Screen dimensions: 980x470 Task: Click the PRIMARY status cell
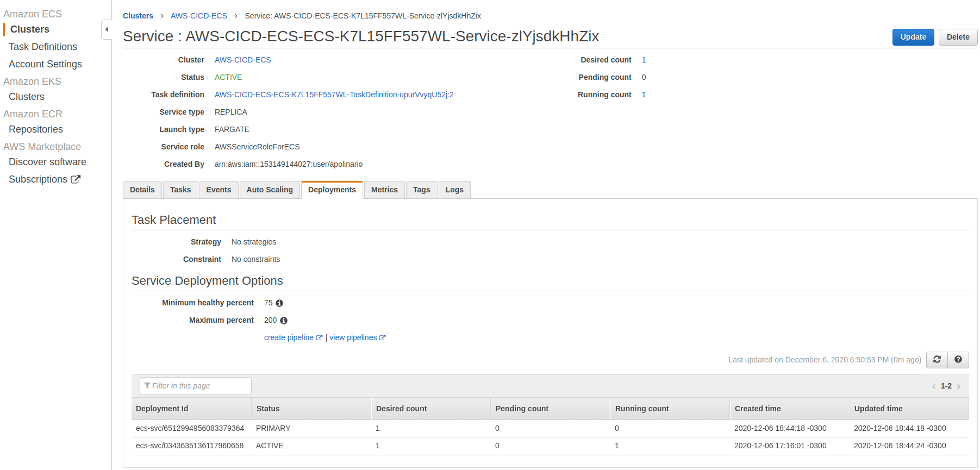(x=273, y=428)
